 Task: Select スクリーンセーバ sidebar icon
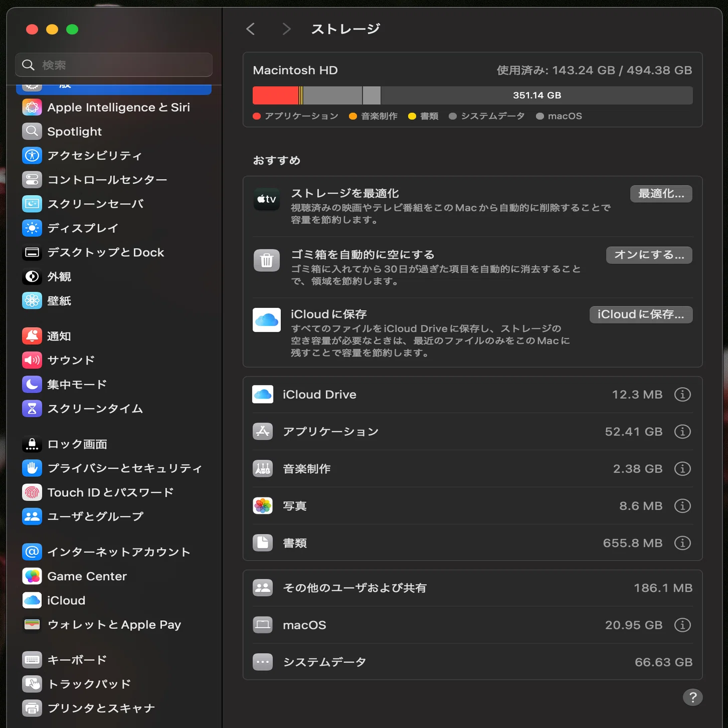point(32,204)
